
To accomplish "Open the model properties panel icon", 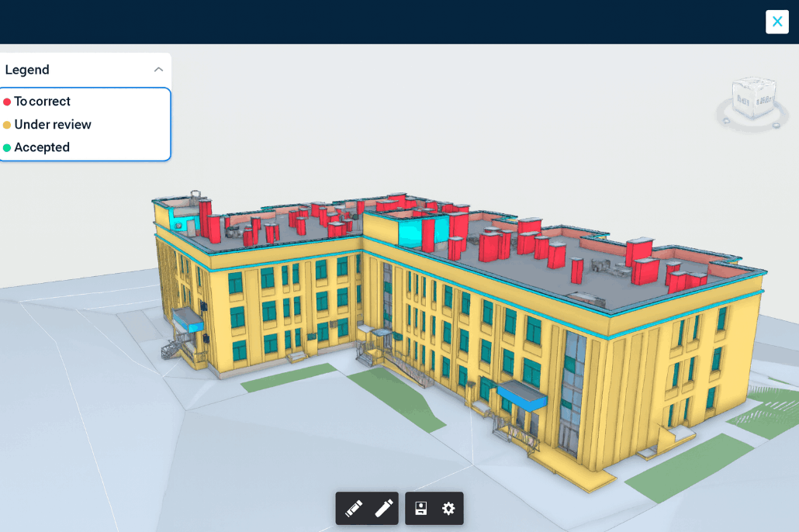I will tap(421, 508).
